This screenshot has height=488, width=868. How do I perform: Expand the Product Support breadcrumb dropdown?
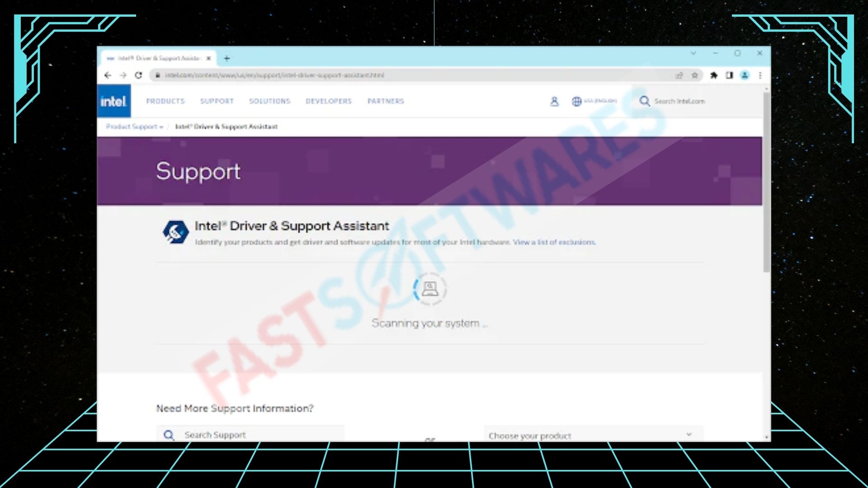[x=134, y=127]
